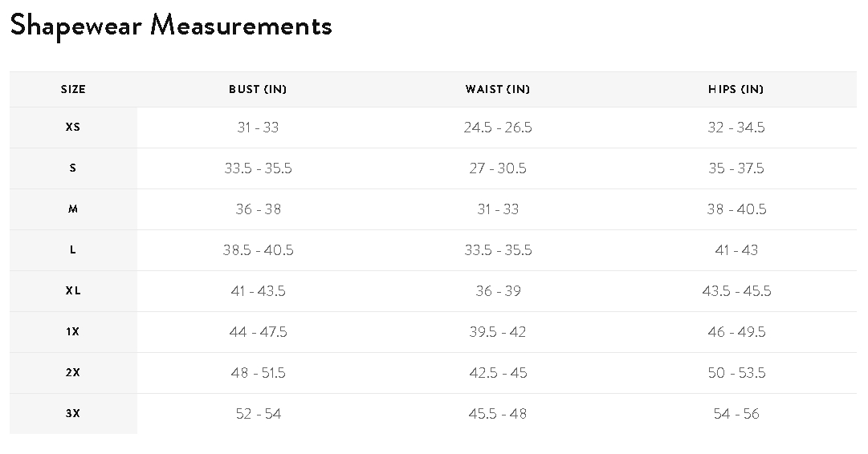This screenshot has width=868, height=454.
Task: Click bust value 38.5 - 40.5
Action: click(258, 250)
